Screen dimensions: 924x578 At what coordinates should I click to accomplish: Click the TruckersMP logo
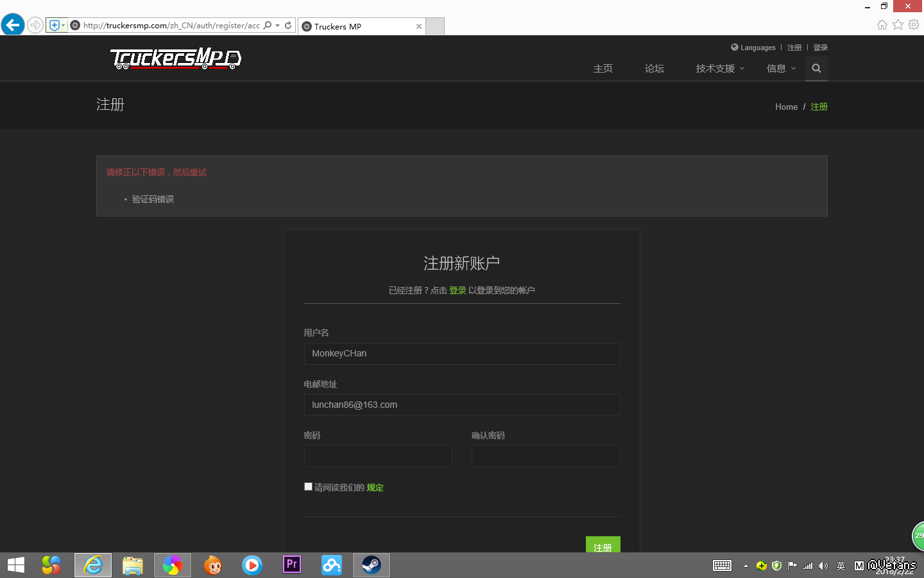tap(176, 58)
